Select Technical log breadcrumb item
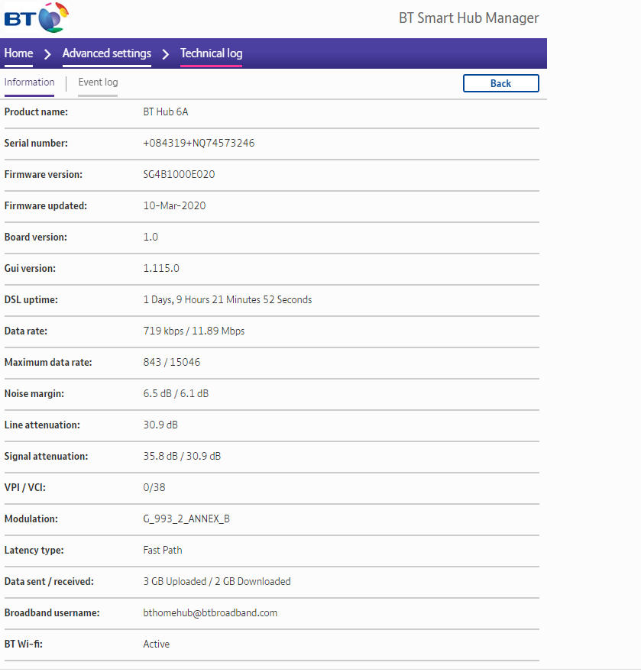Image resolution: width=641 pixels, height=672 pixels. 211,53
